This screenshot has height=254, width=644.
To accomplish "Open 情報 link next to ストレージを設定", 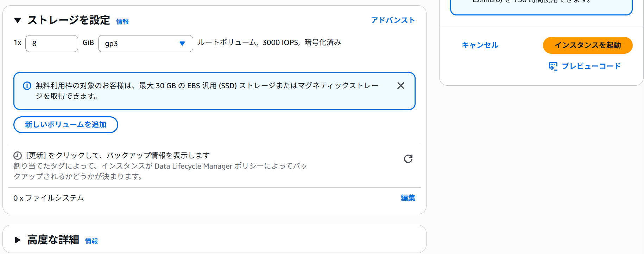I will [122, 22].
